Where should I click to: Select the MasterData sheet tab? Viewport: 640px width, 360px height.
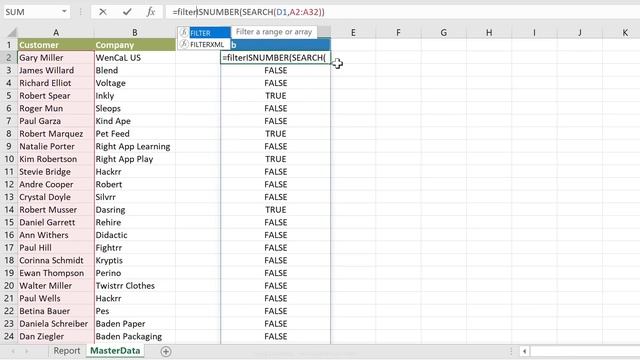click(x=115, y=351)
